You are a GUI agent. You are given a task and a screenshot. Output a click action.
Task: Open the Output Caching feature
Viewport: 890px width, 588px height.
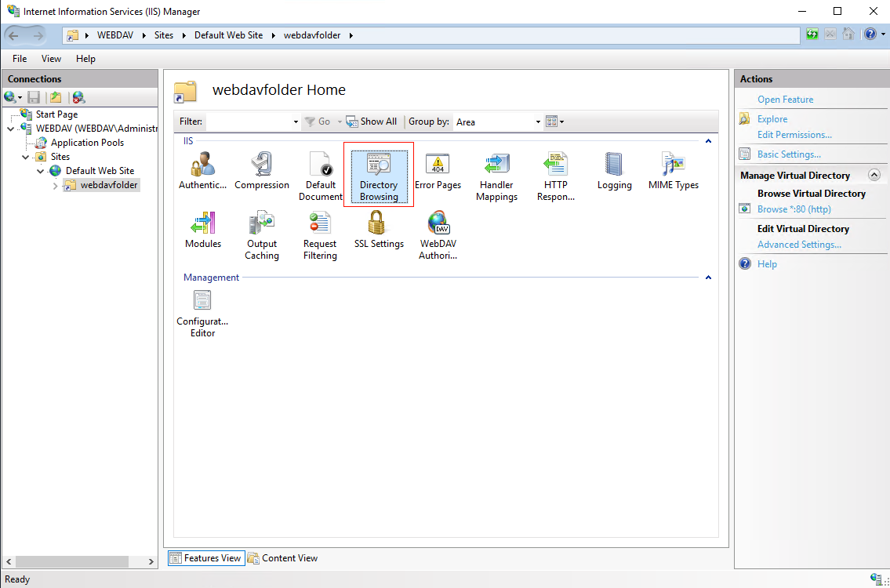pos(262,235)
